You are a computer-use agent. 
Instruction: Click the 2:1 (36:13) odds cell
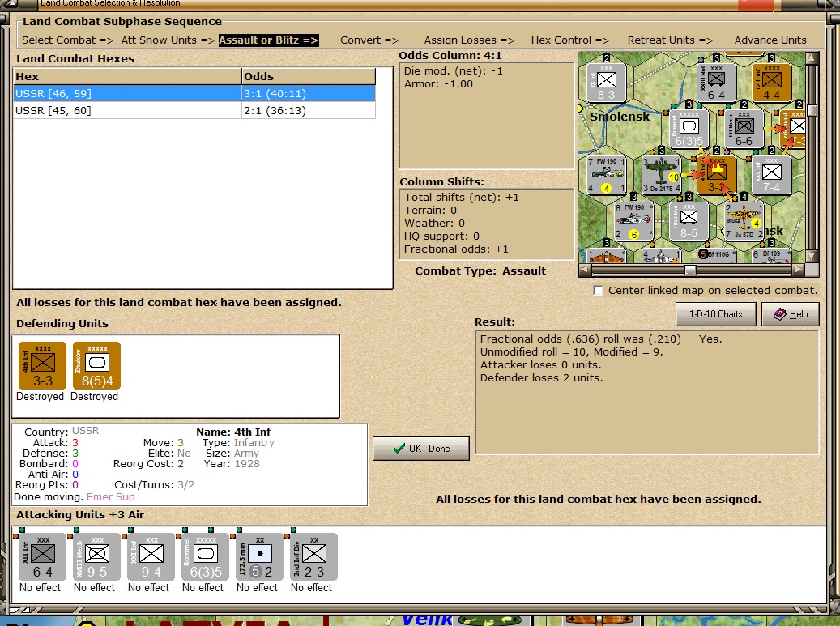[309, 111]
